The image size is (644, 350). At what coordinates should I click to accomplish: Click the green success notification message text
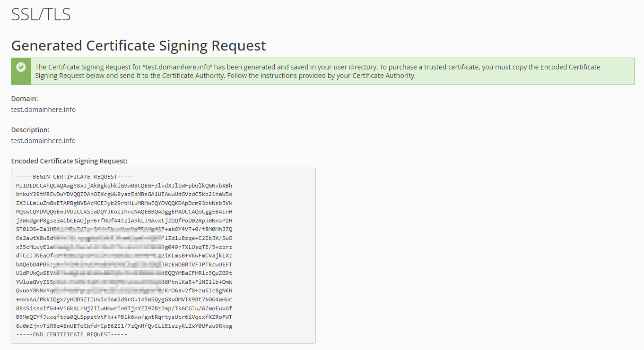(x=318, y=71)
